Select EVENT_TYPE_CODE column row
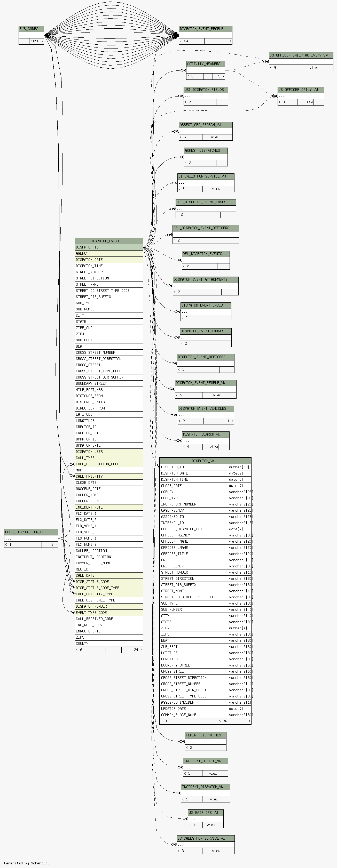Screen dimensions: 337x868 [x=109, y=613]
